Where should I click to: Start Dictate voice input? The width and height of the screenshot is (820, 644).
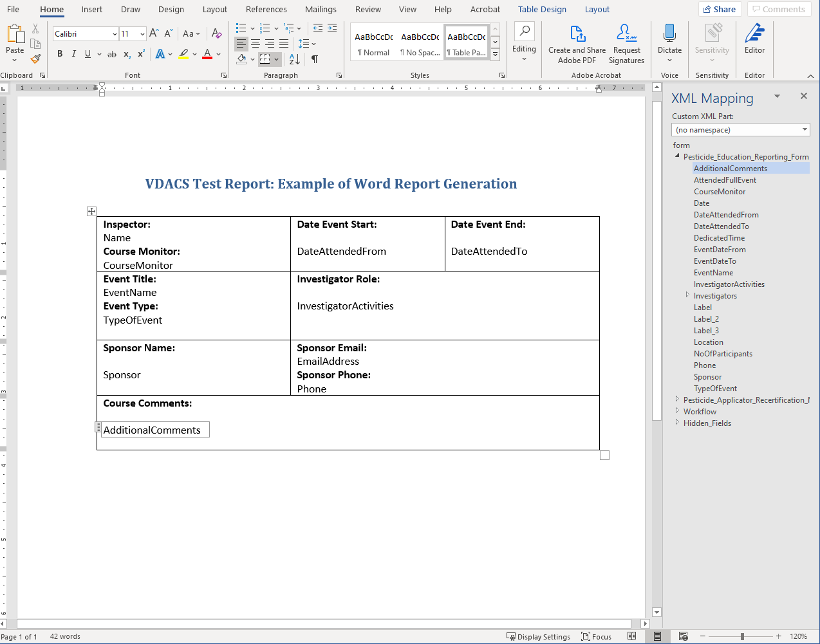click(669, 42)
